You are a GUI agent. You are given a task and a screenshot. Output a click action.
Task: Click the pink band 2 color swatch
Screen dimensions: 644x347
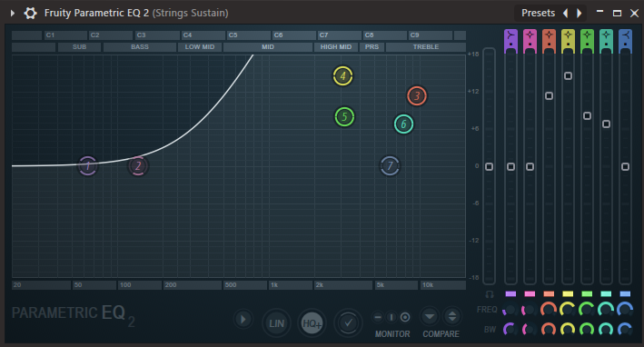click(530, 294)
